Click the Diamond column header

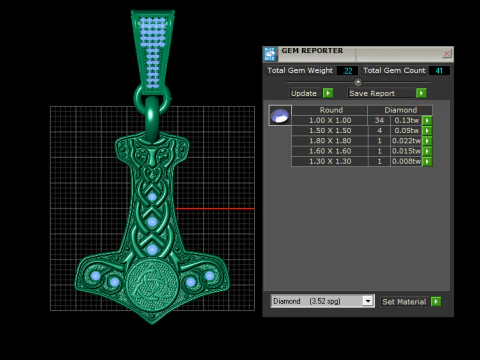(x=400, y=110)
